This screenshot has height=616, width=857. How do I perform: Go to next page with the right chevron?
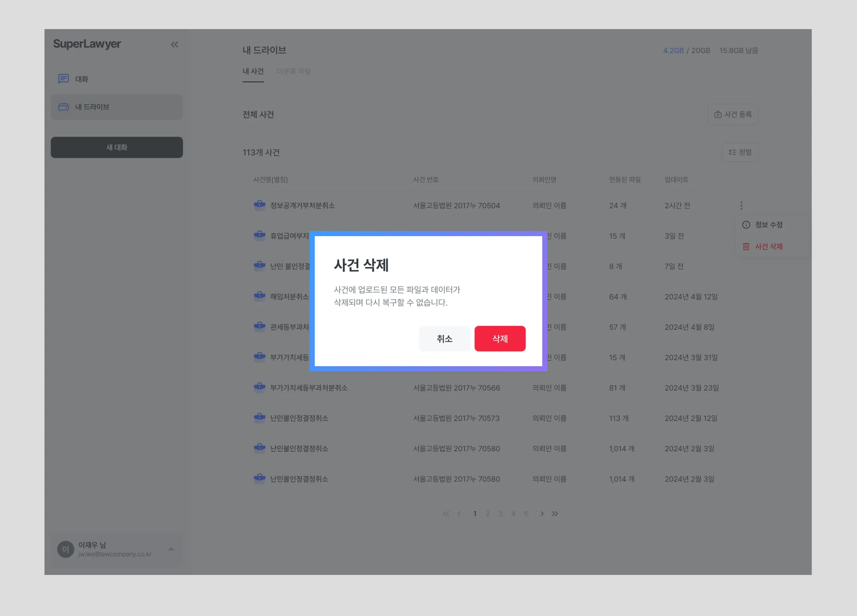click(x=542, y=514)
